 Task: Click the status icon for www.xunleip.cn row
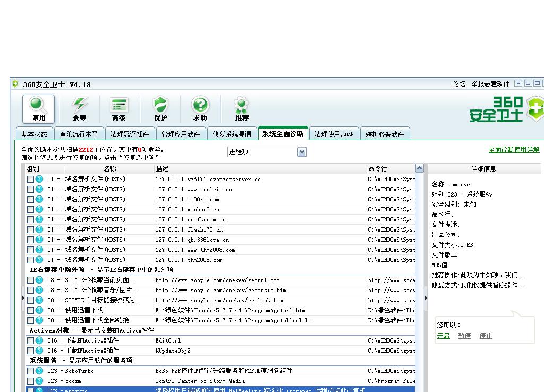(39, 189)
